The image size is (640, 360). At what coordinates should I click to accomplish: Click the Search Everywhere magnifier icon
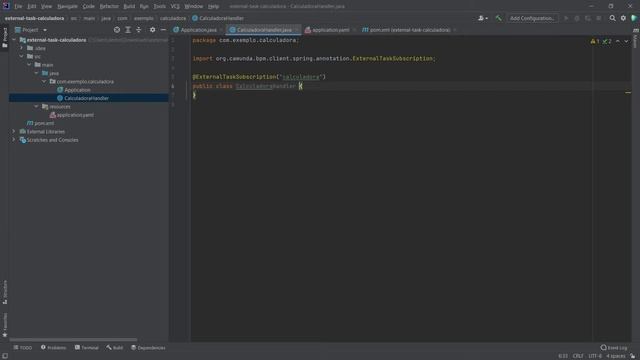tap(612, 18)
